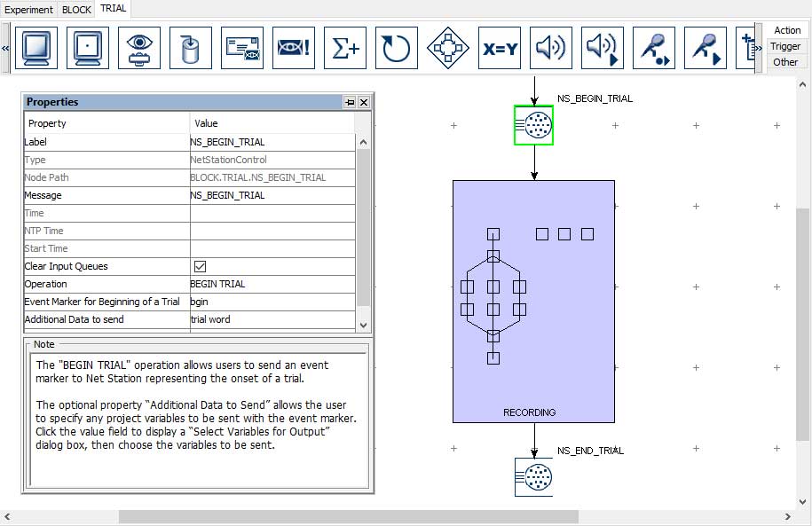812x526 pixels.
Task: Toggle the Clear Input Queues checkbox
Action: tap(200, 266)
